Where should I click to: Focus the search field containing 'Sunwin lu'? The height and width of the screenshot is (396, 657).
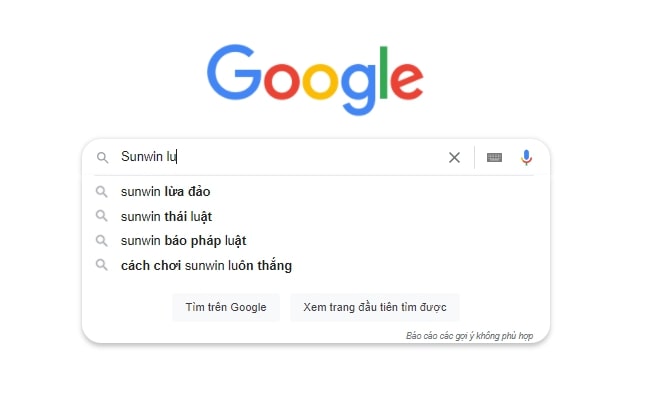281,157
